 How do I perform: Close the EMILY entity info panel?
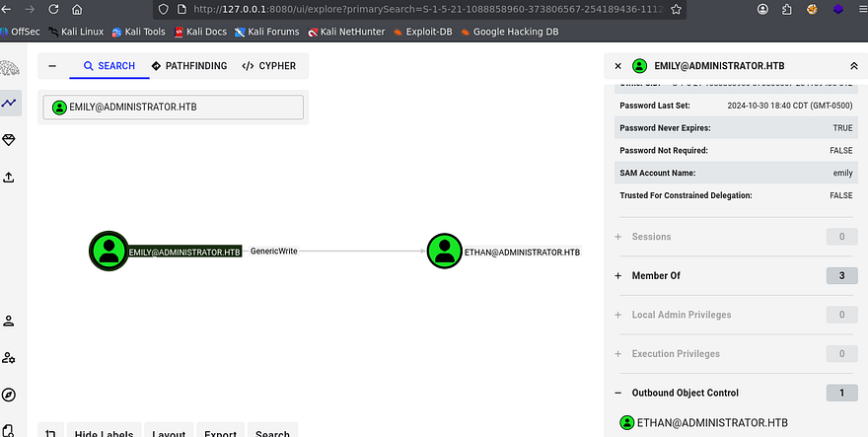(617, 66)
